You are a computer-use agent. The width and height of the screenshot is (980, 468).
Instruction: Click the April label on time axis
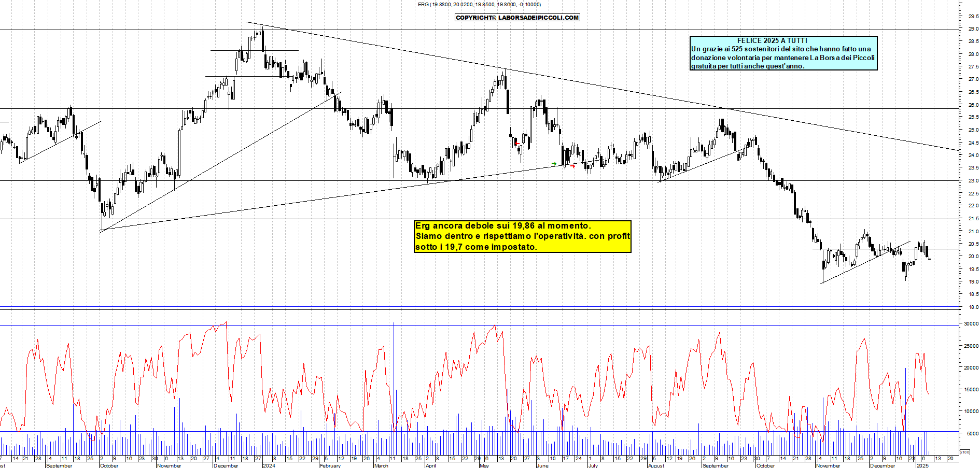tap(431, 465)
